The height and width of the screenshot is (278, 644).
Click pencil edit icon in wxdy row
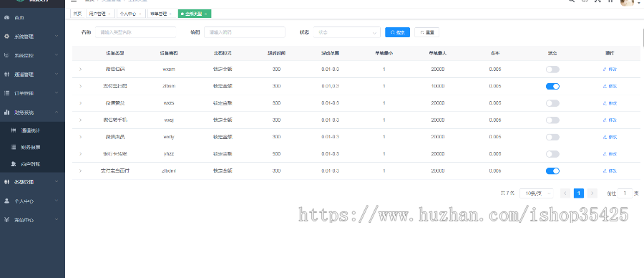click(605, 137)
